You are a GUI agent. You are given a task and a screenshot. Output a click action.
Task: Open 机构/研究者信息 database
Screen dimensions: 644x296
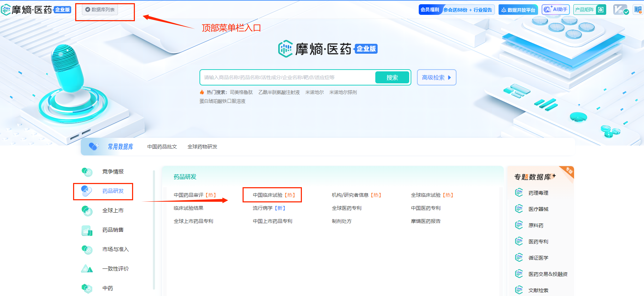click(x=356, y=195)
